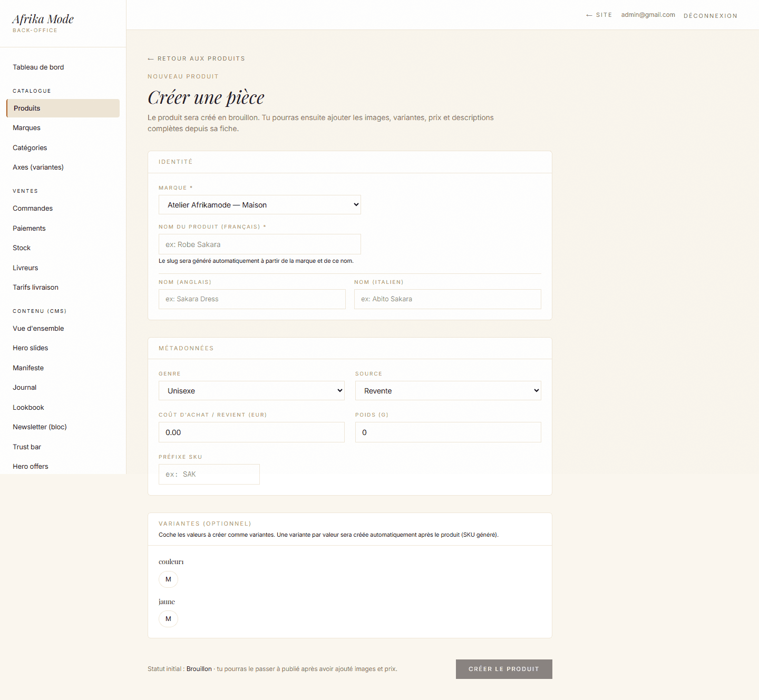Viewport: 759px width, 700px height.
Task: Click the Créer le produit button
Action: point(504,669)
